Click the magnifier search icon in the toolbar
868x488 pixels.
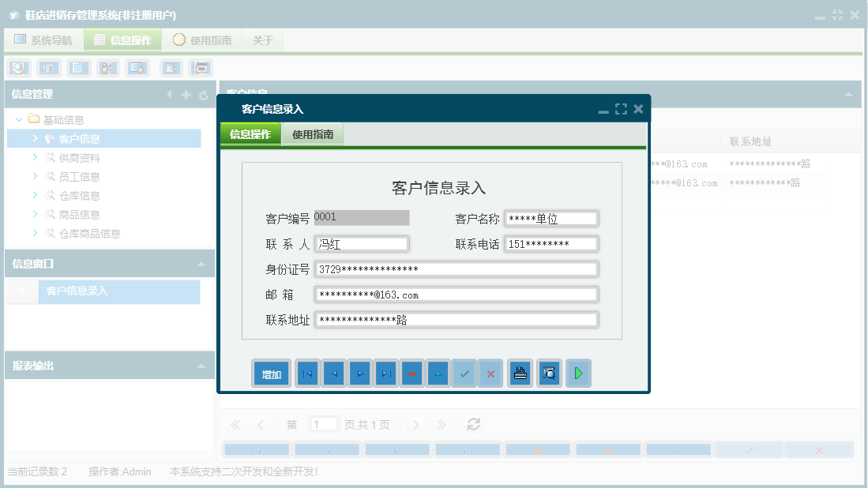click(x=17, y=68)
